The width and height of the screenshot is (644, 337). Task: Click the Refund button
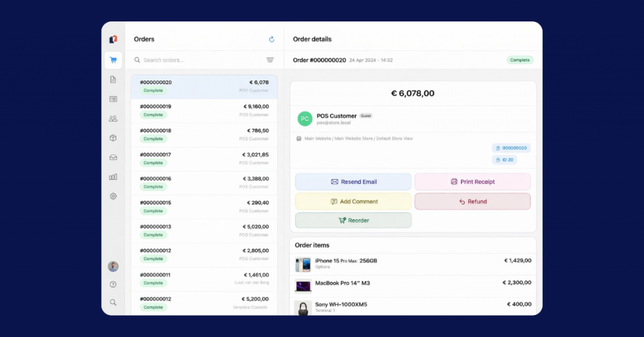point(472,202)
